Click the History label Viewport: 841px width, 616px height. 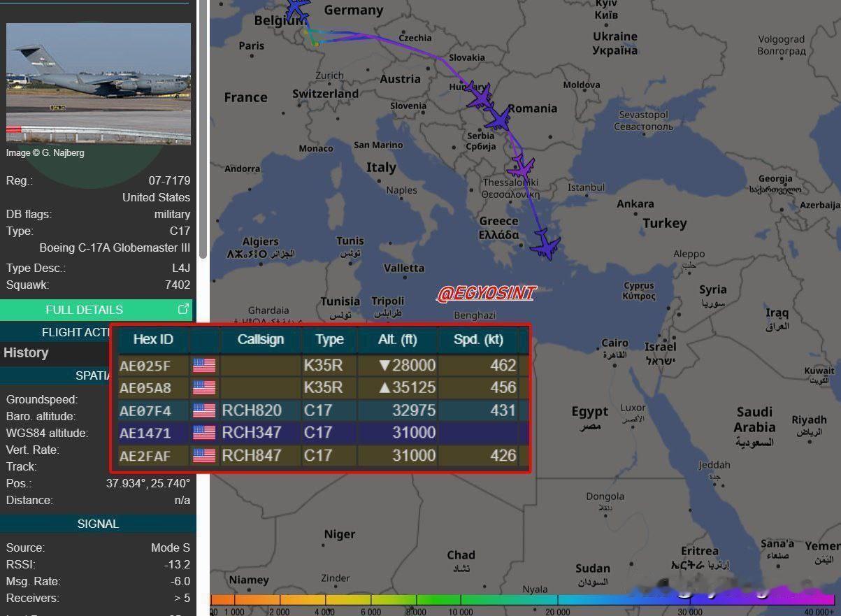coord(26,353)
